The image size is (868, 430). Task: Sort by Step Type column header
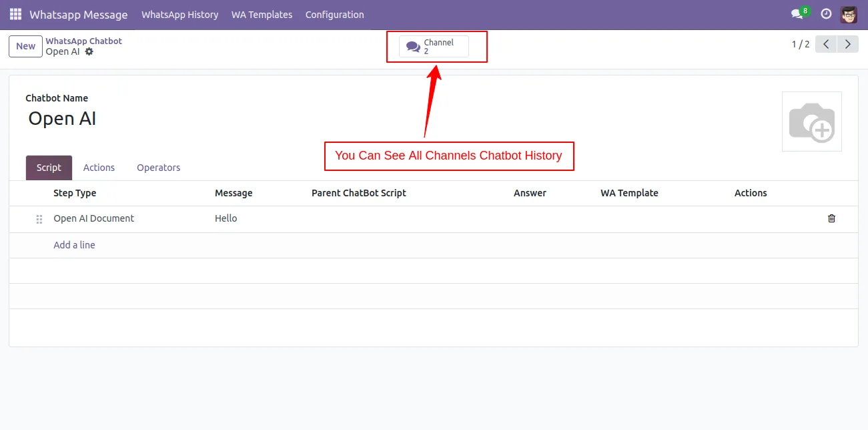point(75,193)
